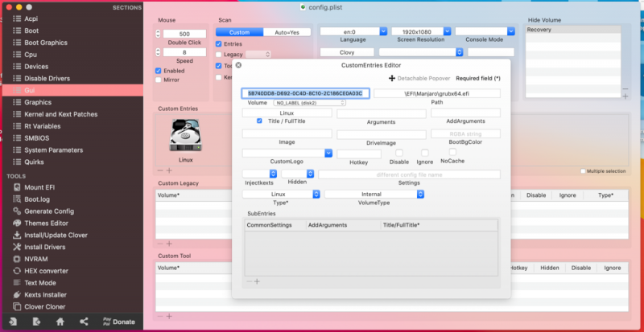
Task: Add a Custom Tool row with plus
Action: pos(169,316)
